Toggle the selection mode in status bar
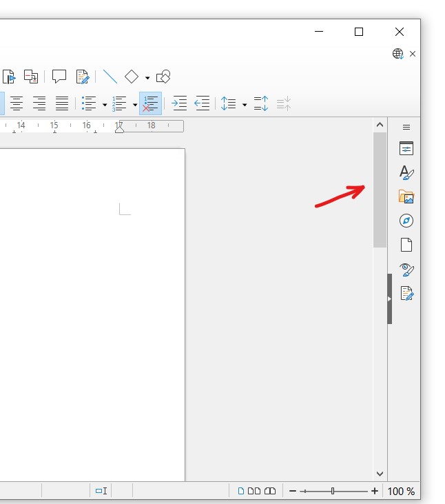The height and width of the screenshot is (504, 445). click(x=101, y=491)
